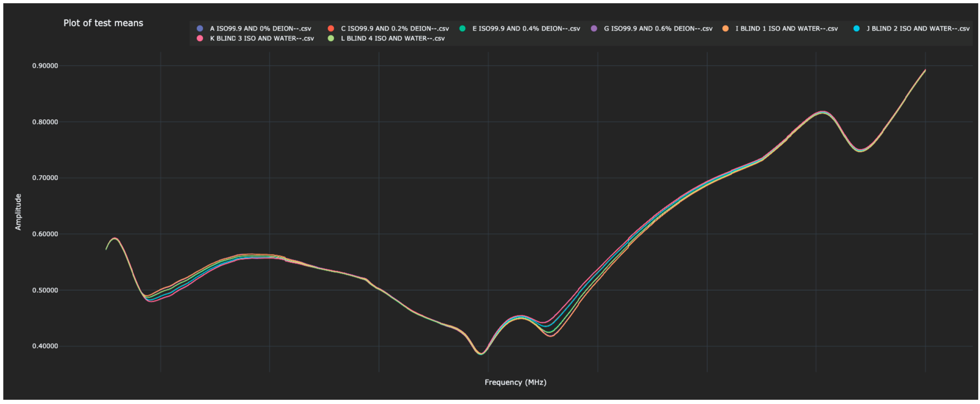Viewport: 980px width, 404px height.
Task: Click the 'Amplitude' y-axis title
Action: click(x=18, y=212)
